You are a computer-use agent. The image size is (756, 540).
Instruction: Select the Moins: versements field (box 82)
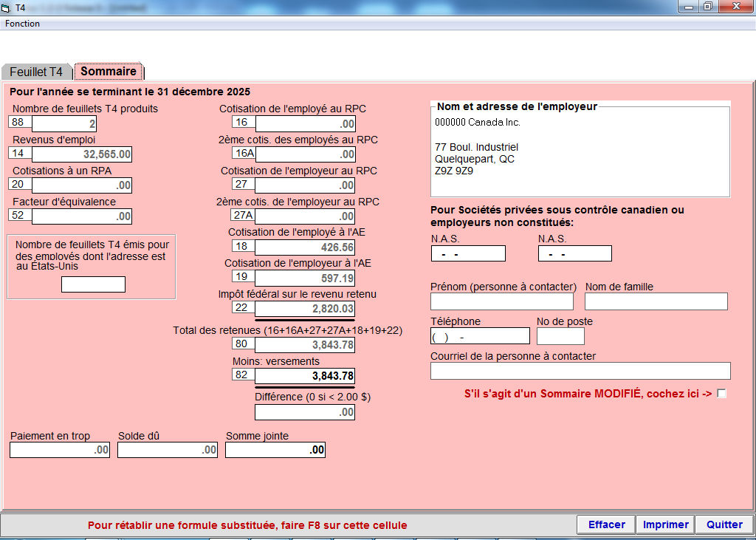(x=305, y=376)
